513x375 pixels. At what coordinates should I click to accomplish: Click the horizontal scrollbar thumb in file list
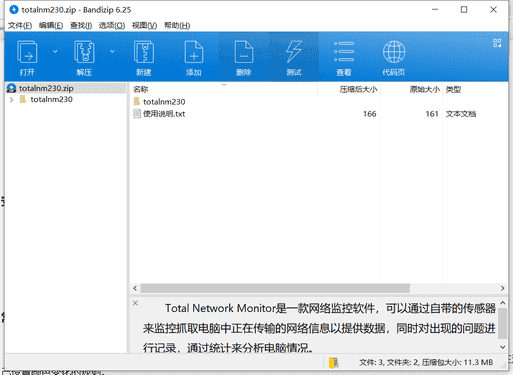[275, 288]
